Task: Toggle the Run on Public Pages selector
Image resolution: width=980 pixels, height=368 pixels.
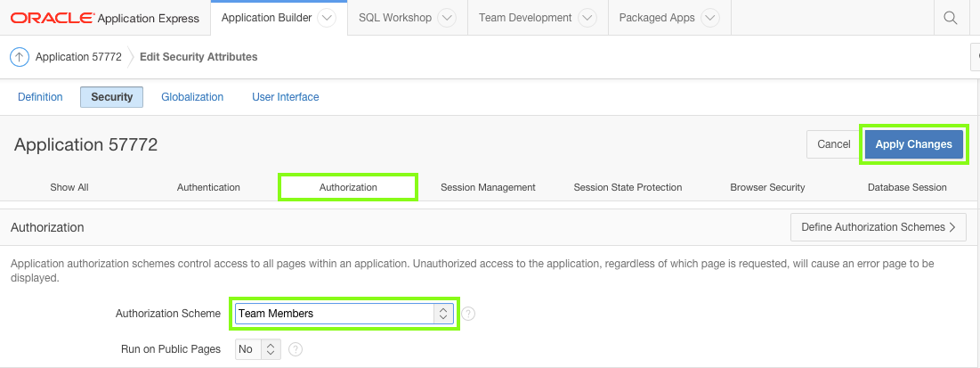Action: tap(258, 349)
